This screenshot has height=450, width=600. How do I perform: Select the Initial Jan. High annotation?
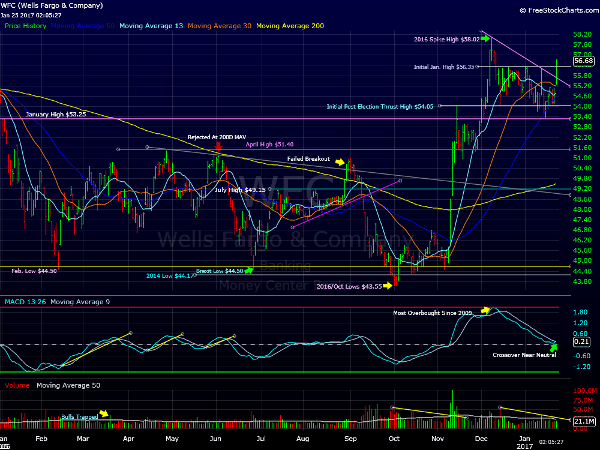click(444, 67)
